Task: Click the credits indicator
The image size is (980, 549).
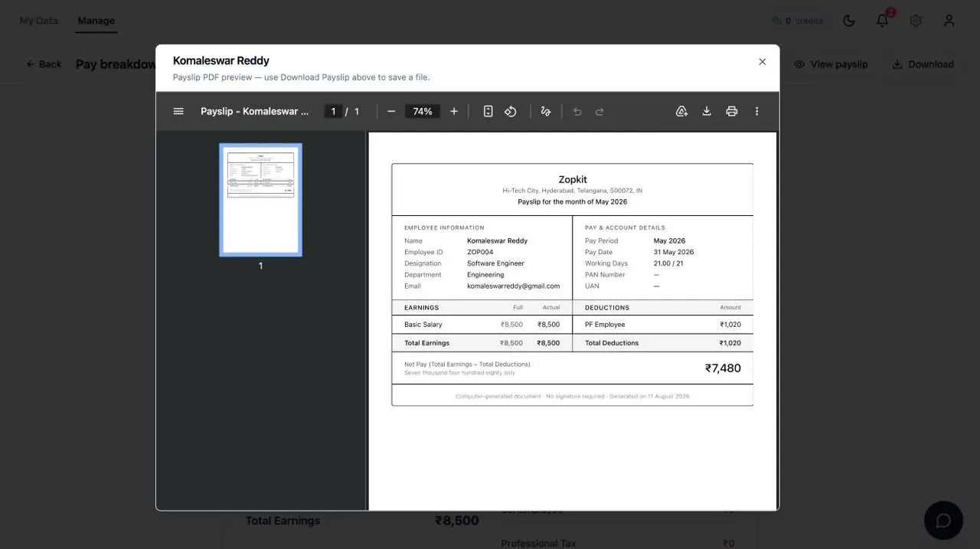Action: 797,21
